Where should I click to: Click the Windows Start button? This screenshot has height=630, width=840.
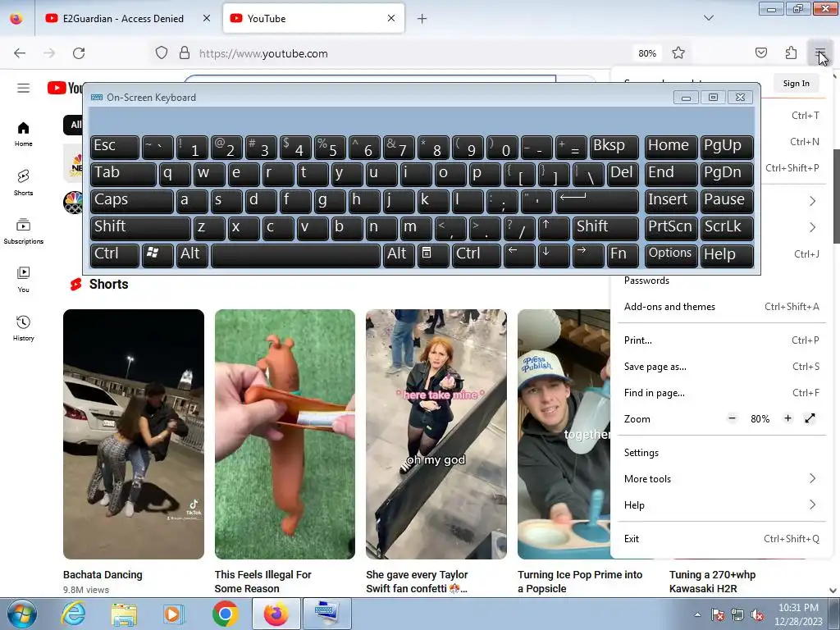coord(22,614)
